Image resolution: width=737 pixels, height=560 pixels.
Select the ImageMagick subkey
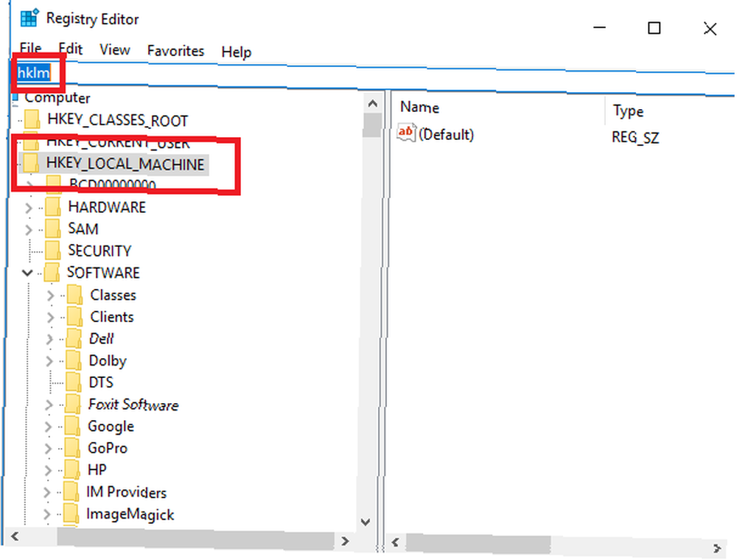pyautogui.click(x=130, y=514)
